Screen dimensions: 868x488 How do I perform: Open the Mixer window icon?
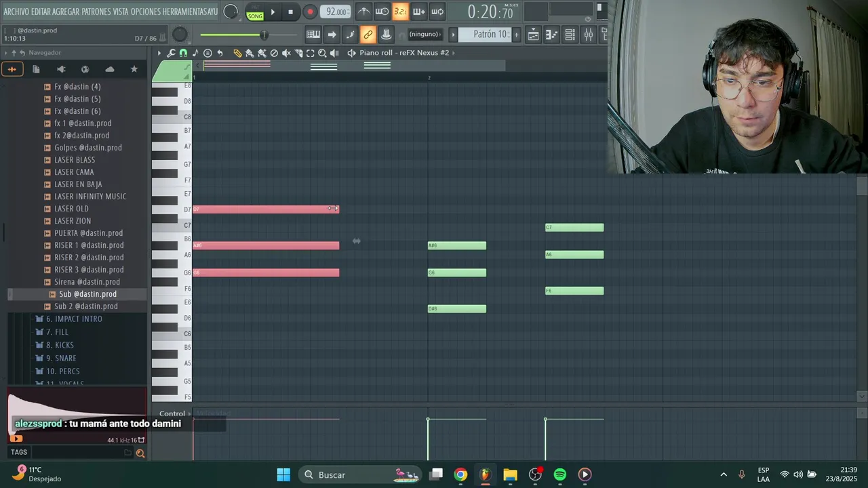(x=589, y=35)
